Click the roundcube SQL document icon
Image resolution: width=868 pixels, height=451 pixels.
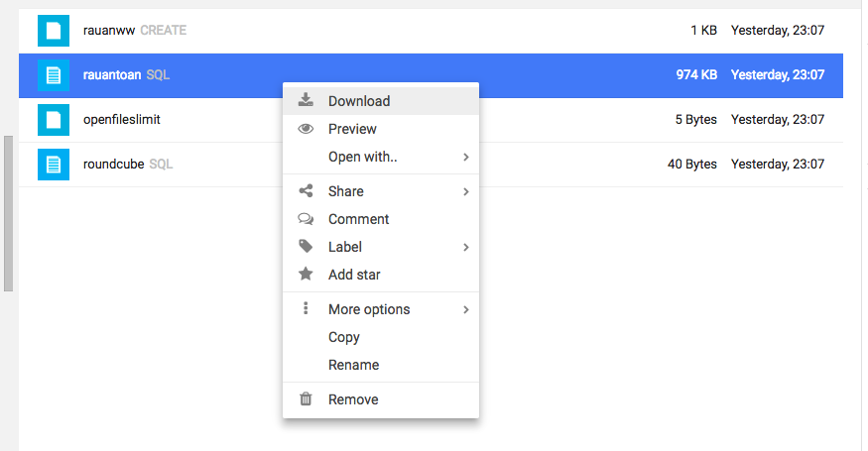54,165
